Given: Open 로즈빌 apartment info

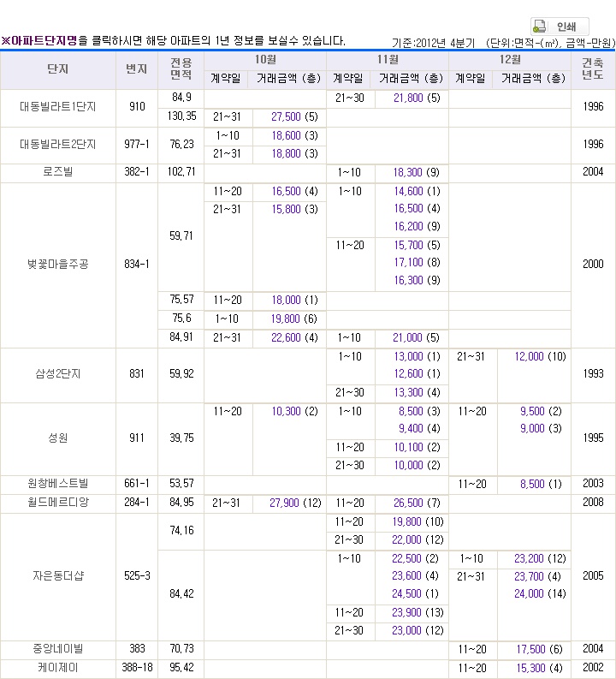Looking at the screenshot, I should click(58, 172).
